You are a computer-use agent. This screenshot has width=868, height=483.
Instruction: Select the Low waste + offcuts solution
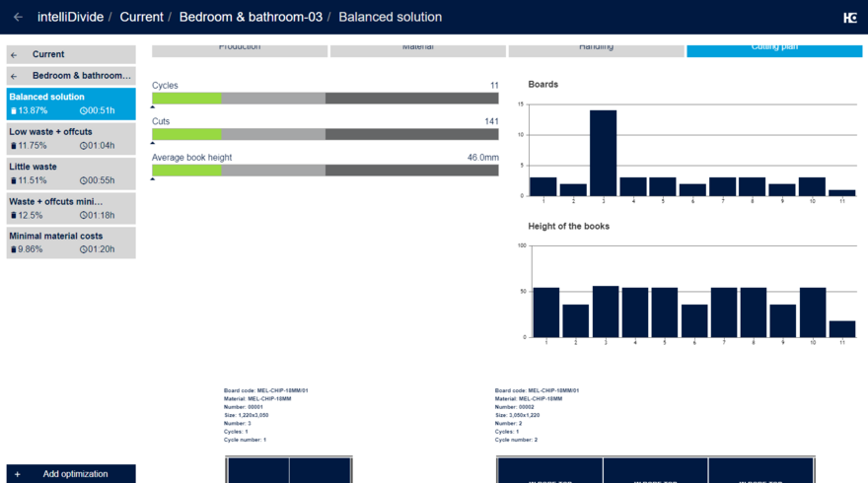[71, 139]
